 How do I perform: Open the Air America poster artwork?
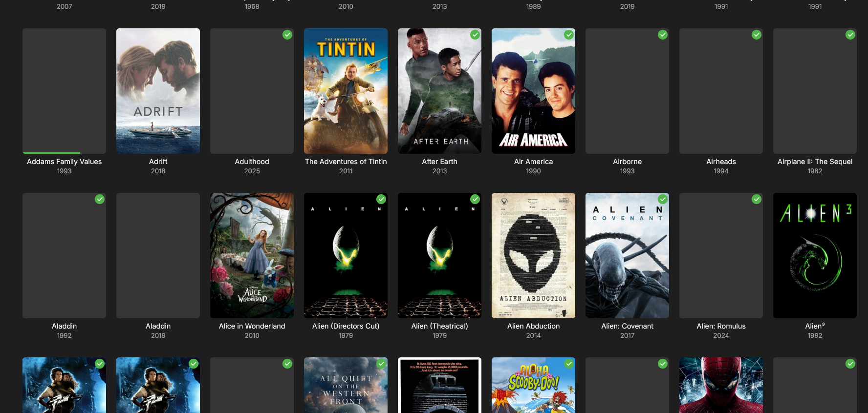coord(533,91)
